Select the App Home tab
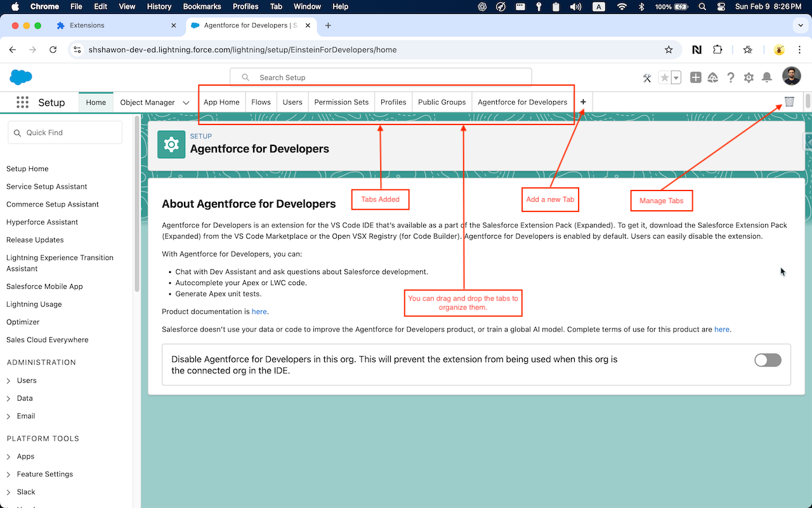The image size is (812, 508). point(221,102)
